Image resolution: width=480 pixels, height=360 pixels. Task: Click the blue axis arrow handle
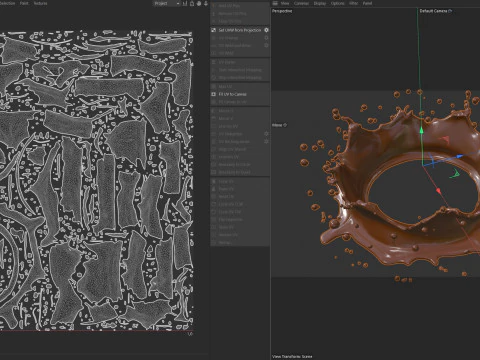tap(460, 156)
